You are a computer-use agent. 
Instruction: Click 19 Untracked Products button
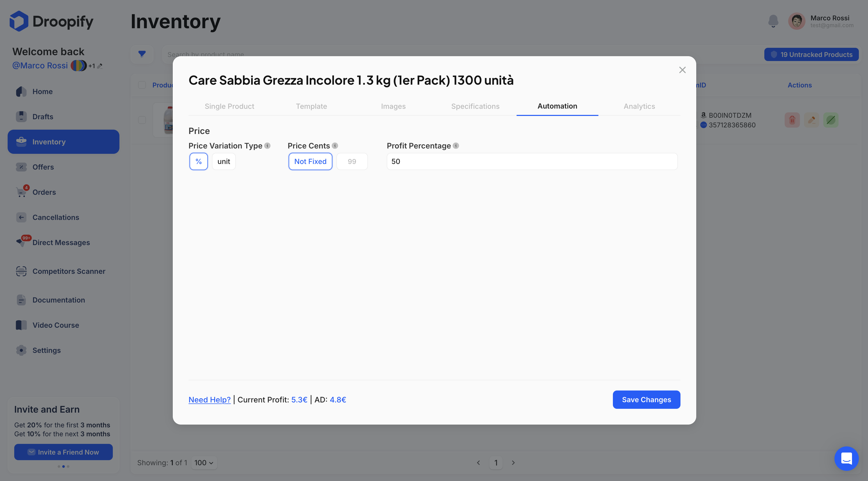(811, 54)
